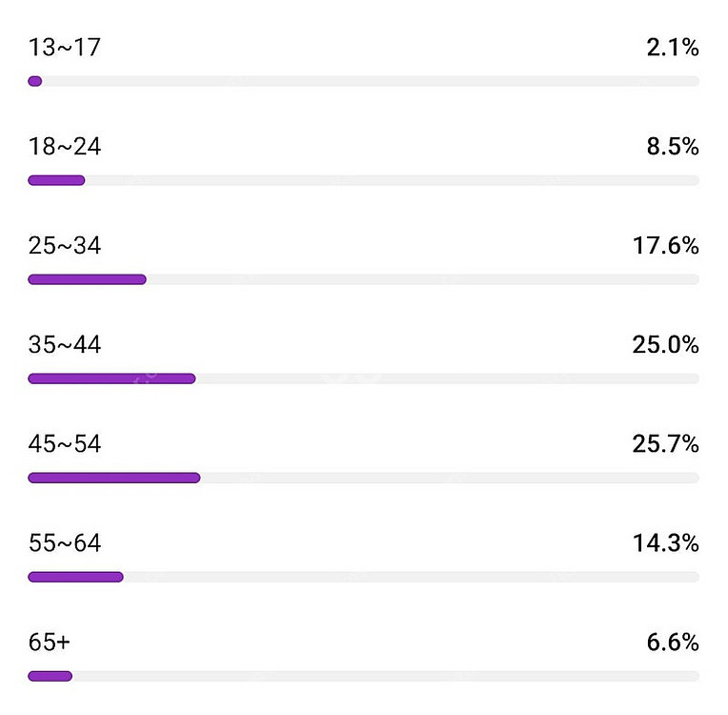This screenshot has width=728, height=715.
Task: Select the 25~34 purple progress bar
Action: 88,279
